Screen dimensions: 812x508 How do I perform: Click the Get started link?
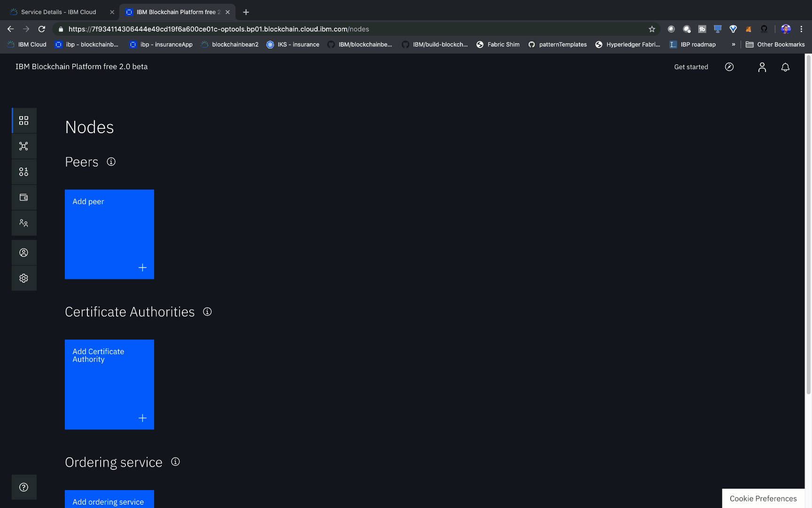(691, 67)
